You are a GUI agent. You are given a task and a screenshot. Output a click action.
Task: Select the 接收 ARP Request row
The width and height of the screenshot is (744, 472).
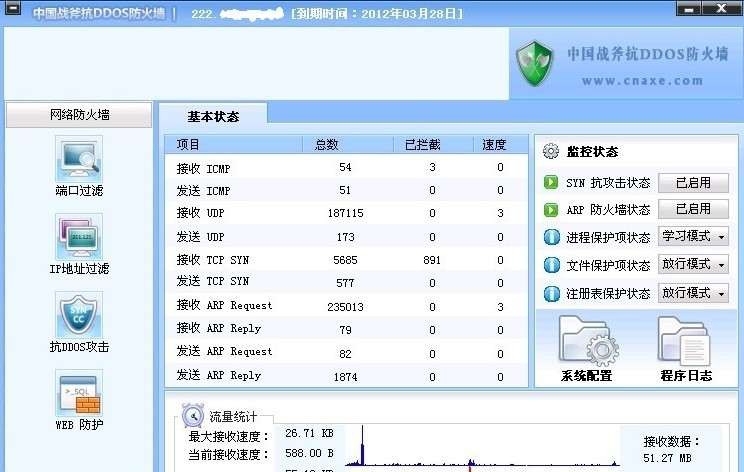(346, 306)
